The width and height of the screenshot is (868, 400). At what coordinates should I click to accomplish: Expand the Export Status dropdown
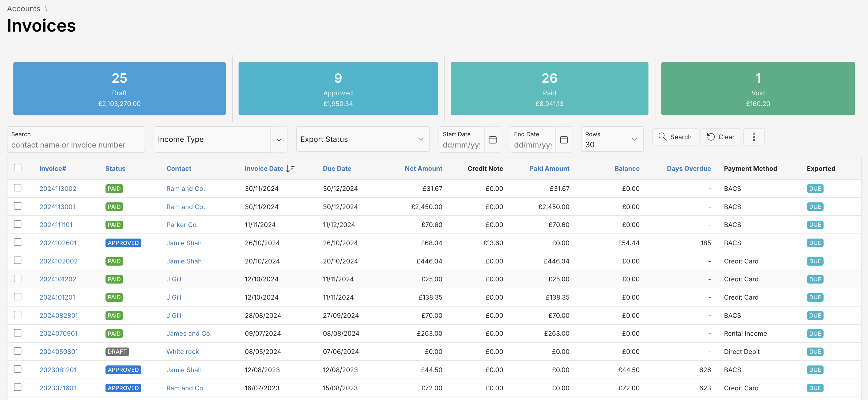pos(363,139)
